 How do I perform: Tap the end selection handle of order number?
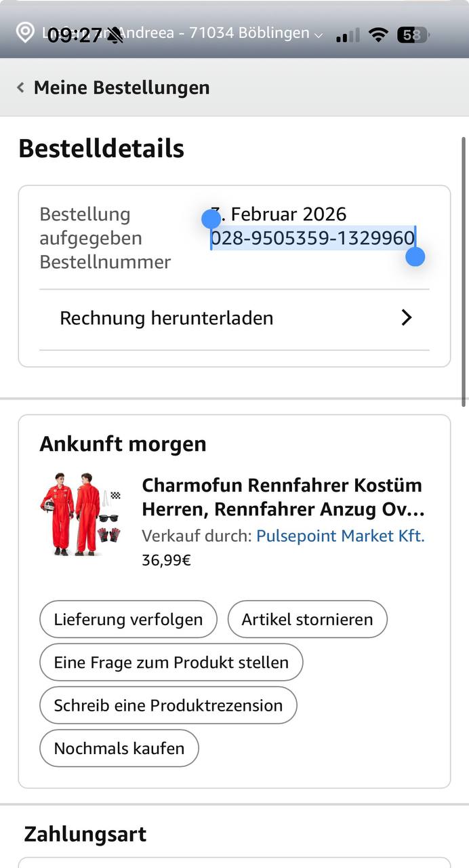point(415,256)
